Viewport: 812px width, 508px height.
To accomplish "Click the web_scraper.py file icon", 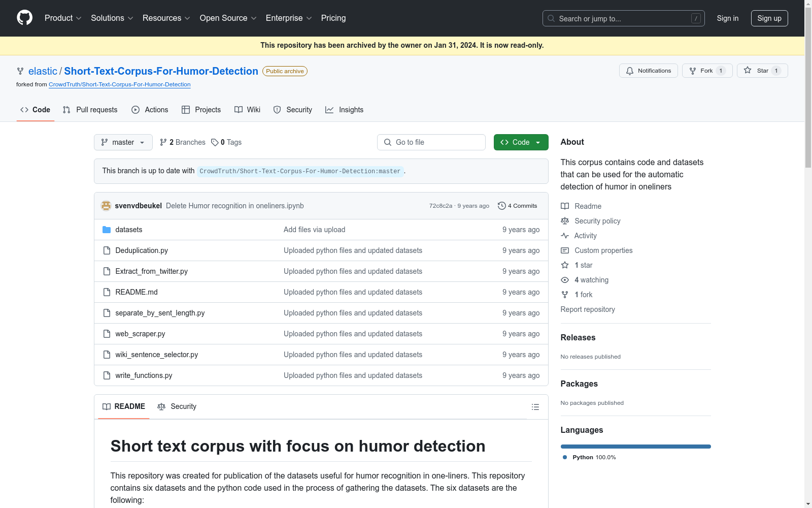I will (x=107, y=334).
